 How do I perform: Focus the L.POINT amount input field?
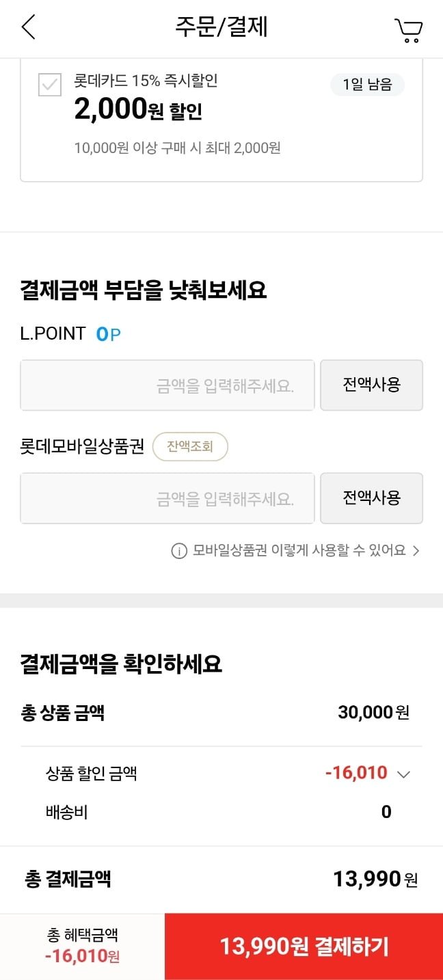pyautogui.click(x=167, y=385)
